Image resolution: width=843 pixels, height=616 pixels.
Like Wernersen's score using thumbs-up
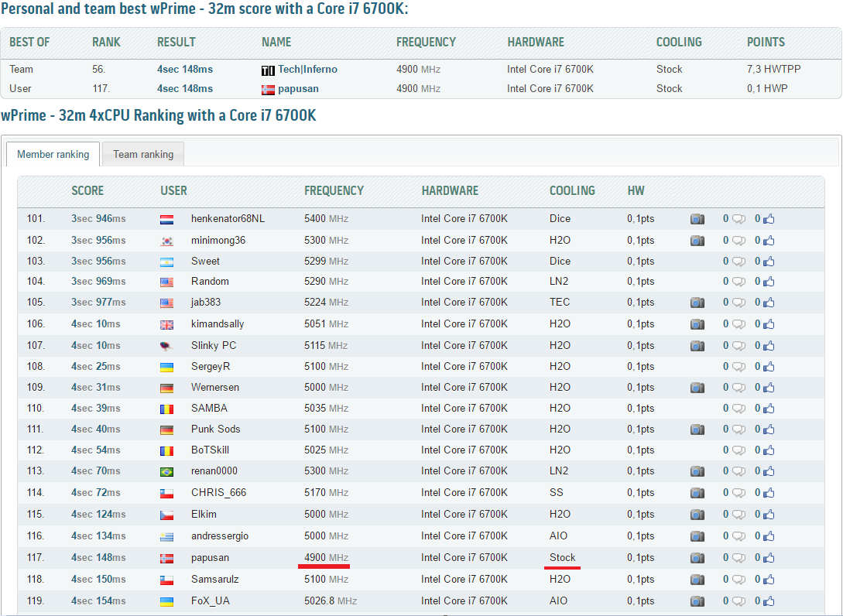[x=769, y=387]
